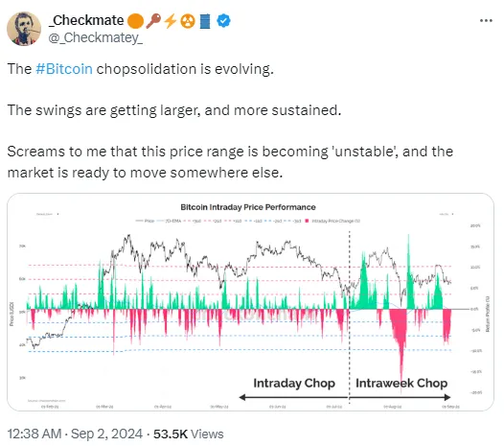Open the three-dot more options menu
Viewport: 504px width, 446px height.
point(486,20)
